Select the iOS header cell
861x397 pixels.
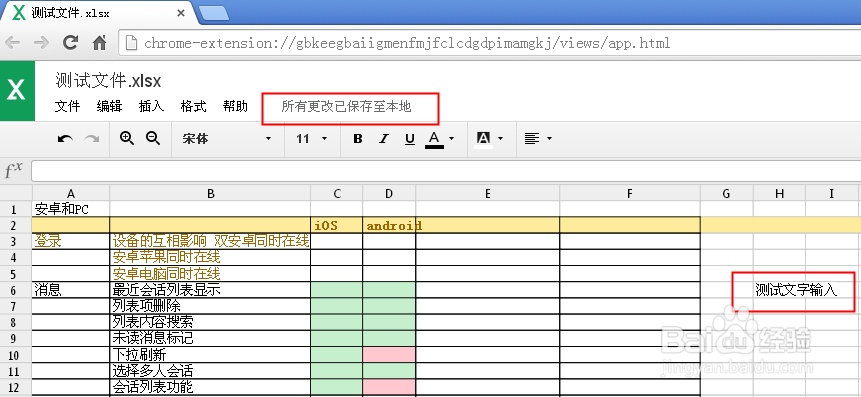[337, 225]
